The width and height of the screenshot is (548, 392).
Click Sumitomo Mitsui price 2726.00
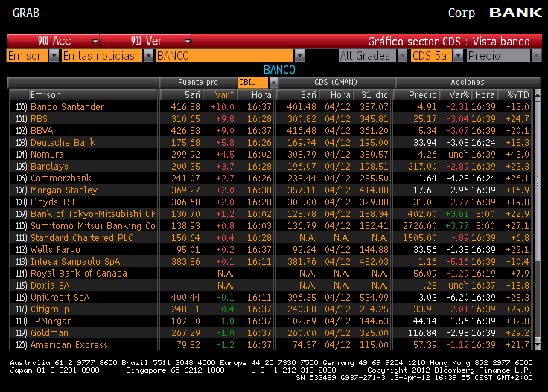pos(420,226)
